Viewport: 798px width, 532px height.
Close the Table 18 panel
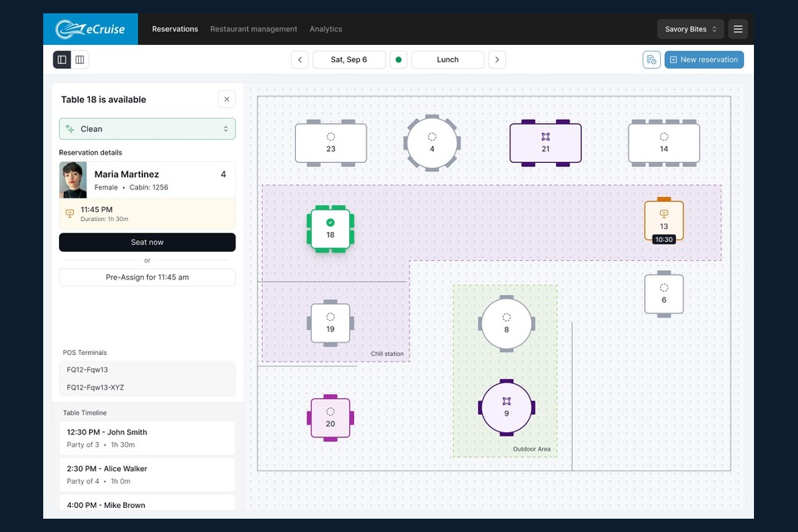click(227, 100)
